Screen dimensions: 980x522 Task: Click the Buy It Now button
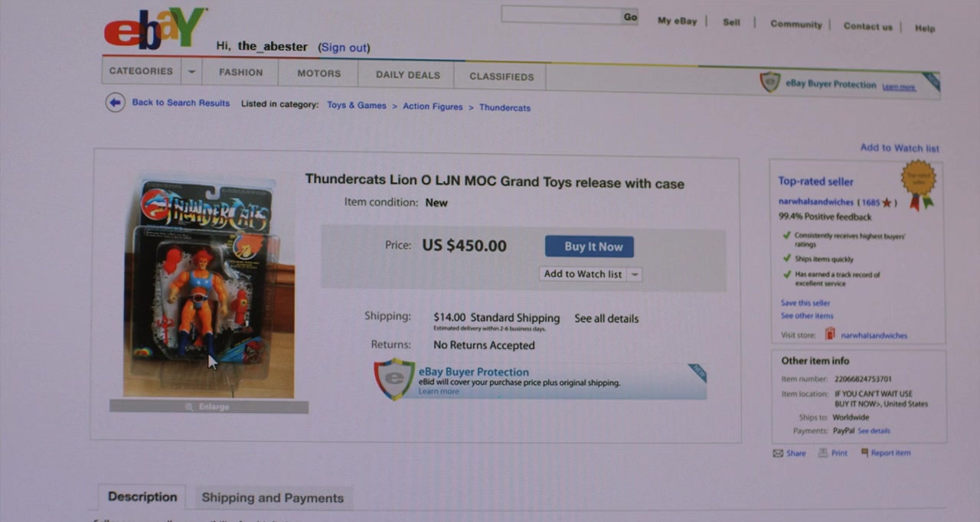coord(590,246)
